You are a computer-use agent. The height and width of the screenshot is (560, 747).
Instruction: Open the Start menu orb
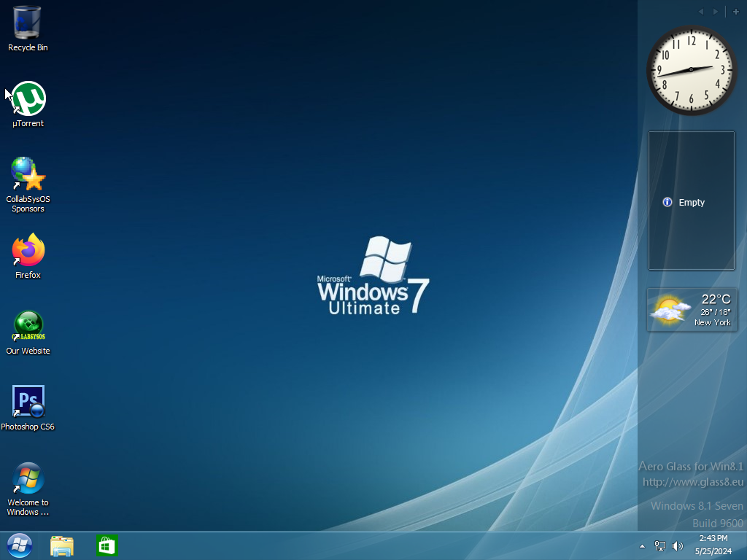coord(20,545)
